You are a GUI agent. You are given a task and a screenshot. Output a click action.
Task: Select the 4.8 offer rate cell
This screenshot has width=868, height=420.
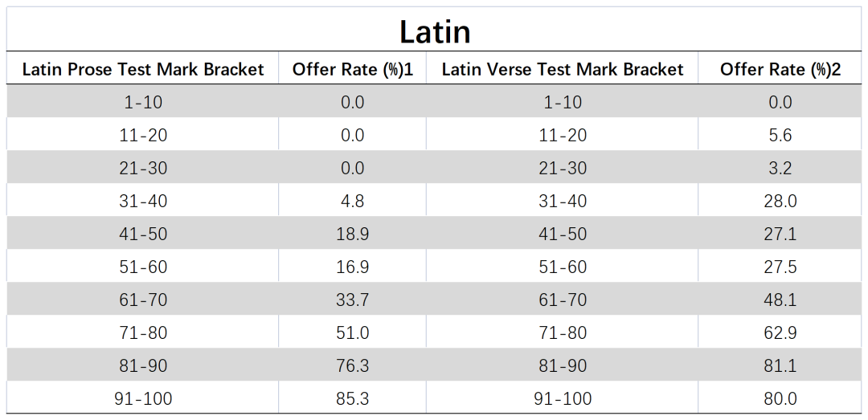tap(353, 200)
